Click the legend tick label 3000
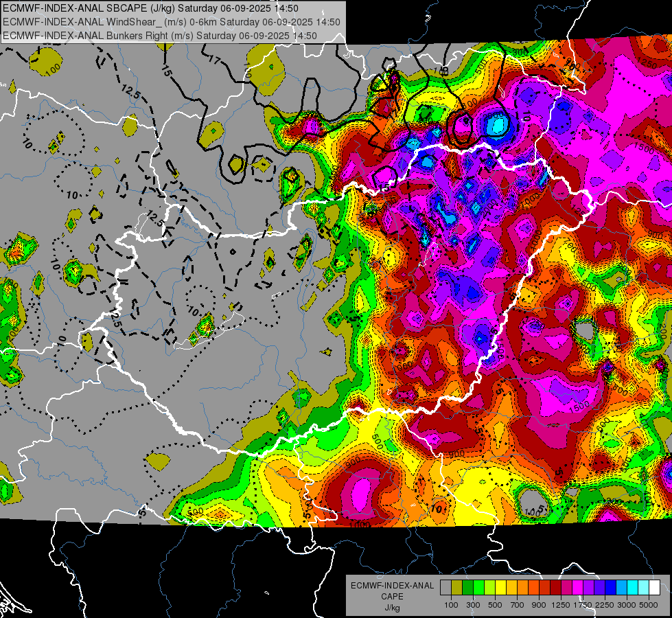This screenshot has height=618, width=672. [626, 605]
